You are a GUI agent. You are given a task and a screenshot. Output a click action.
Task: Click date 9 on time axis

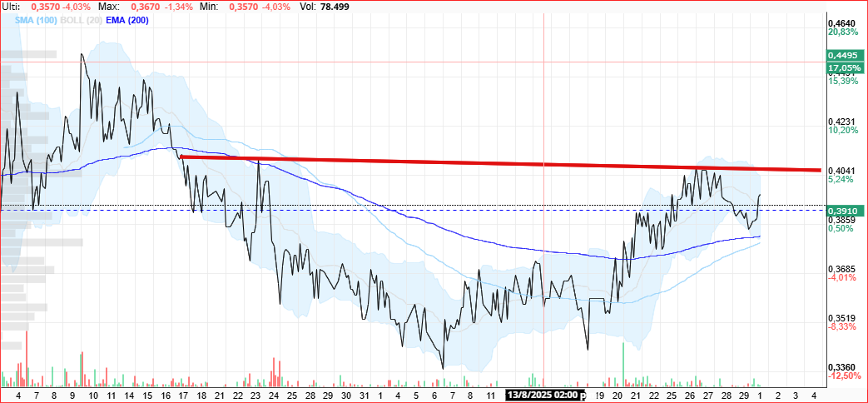tap(72, 396)
